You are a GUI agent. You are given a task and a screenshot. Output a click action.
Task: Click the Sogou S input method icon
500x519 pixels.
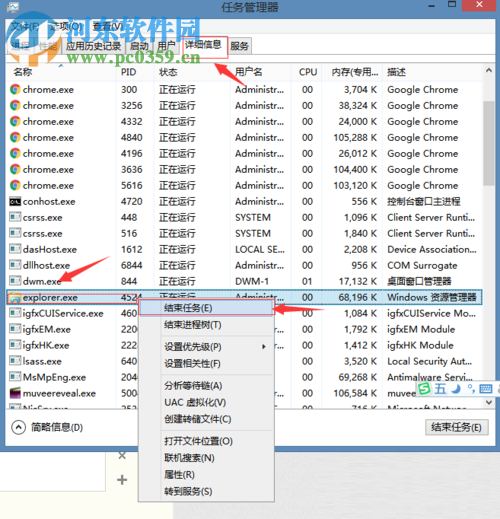424,388
